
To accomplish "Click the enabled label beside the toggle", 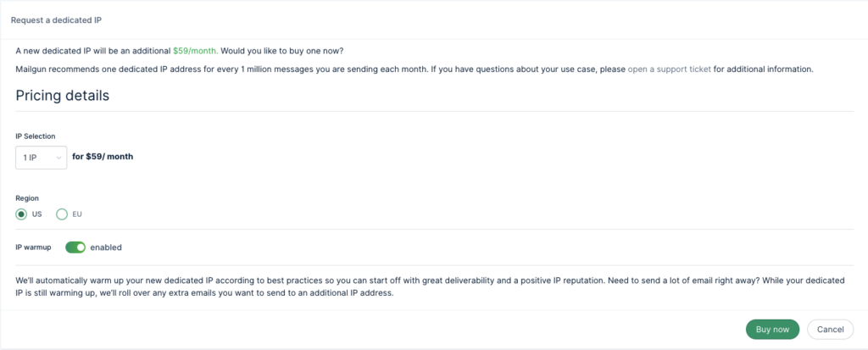I will pyautogui.click(x=106, y=247).
